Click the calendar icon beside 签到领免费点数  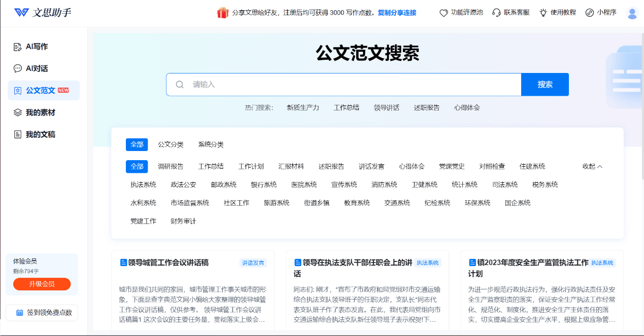pos(20,313)
